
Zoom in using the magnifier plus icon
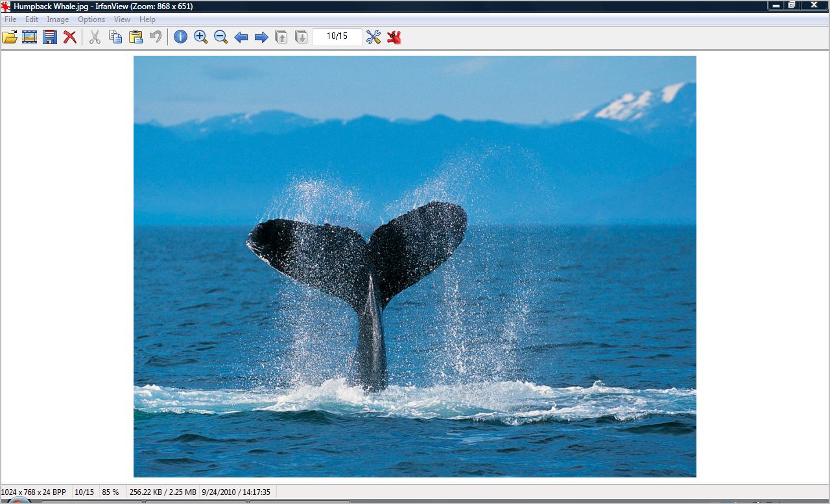tap(201, 37)
